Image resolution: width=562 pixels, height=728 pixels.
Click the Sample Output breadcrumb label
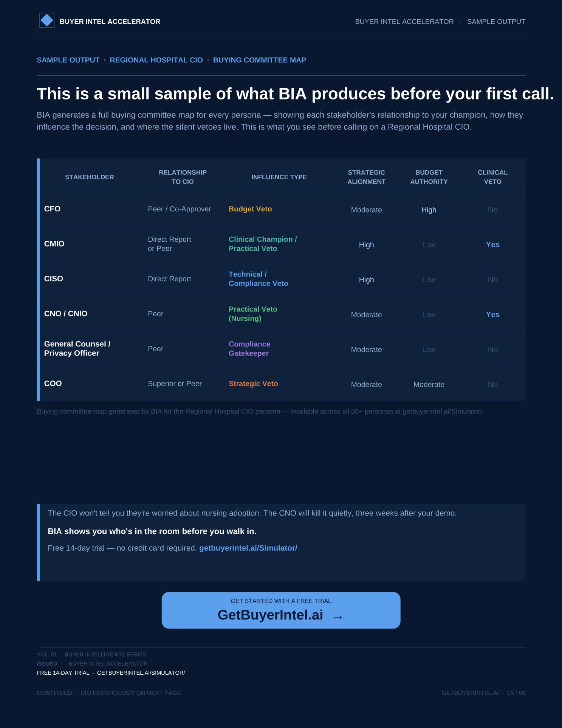(x=68, y=60)
